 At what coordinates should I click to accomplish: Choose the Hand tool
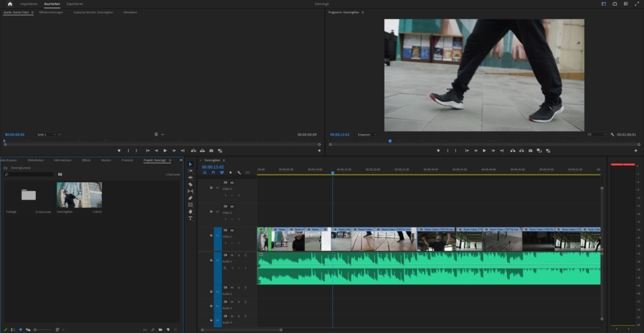[191, 212]
